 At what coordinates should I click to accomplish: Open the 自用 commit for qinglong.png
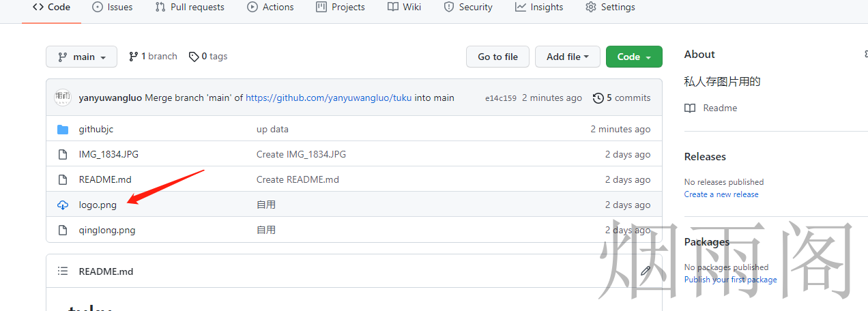coord(266,230)
